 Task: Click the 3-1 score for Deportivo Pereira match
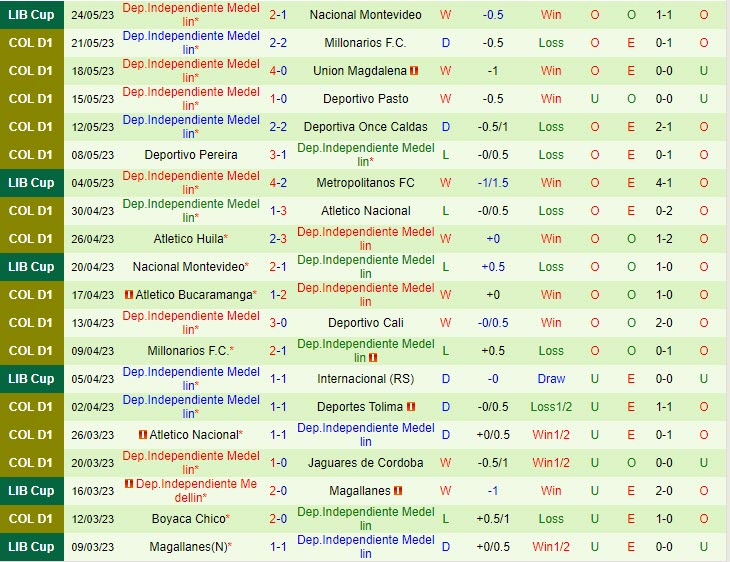click(278, 155)
